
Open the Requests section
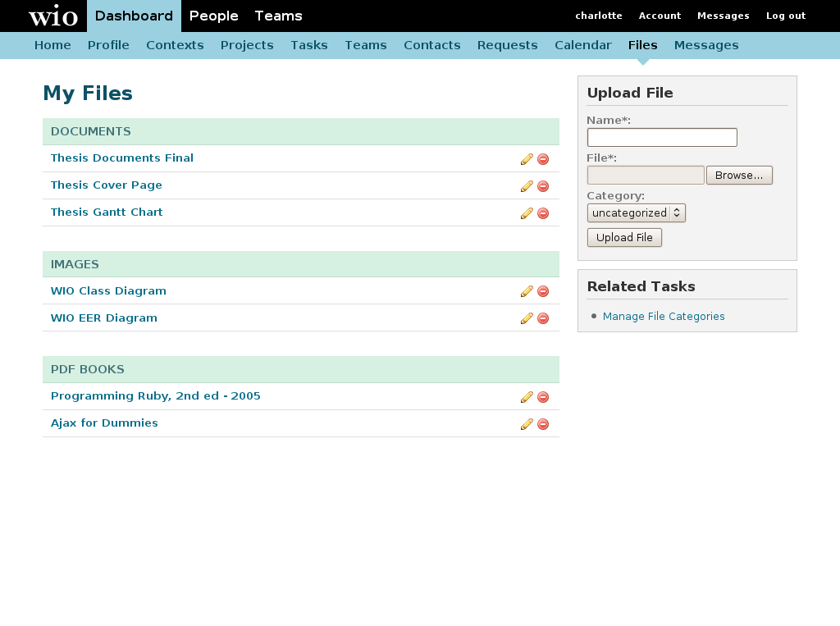click(507, 45)
